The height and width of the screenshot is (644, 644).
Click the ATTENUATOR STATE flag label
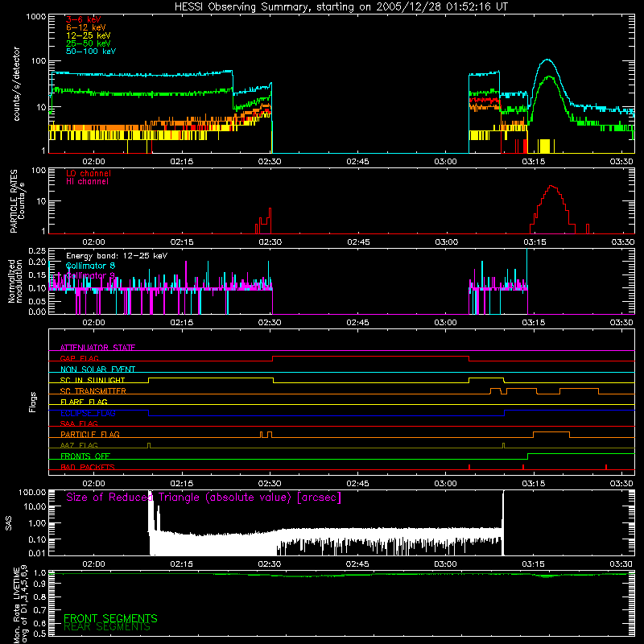(97, 348)
